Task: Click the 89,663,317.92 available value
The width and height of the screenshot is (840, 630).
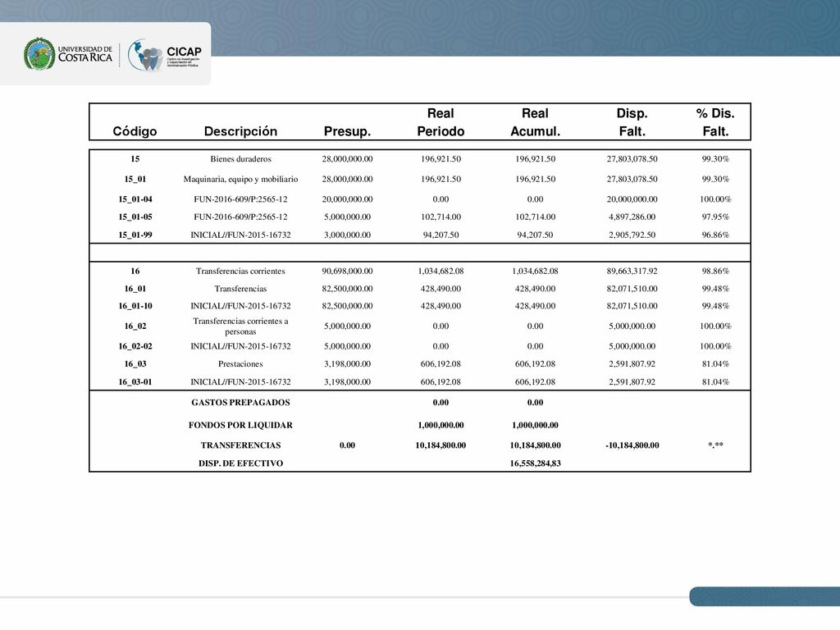Action: click(x=632, y=271)
